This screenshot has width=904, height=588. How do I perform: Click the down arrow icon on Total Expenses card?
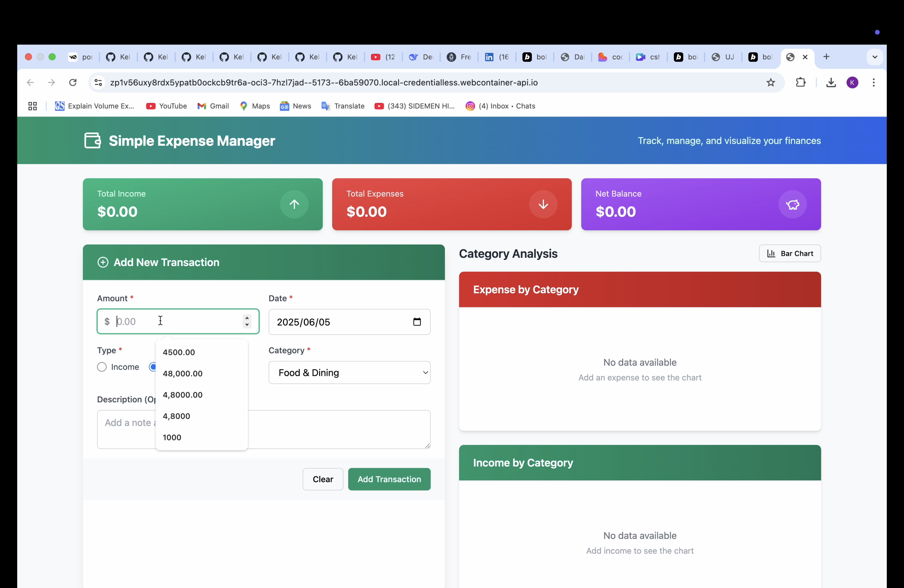coord(543,205)
